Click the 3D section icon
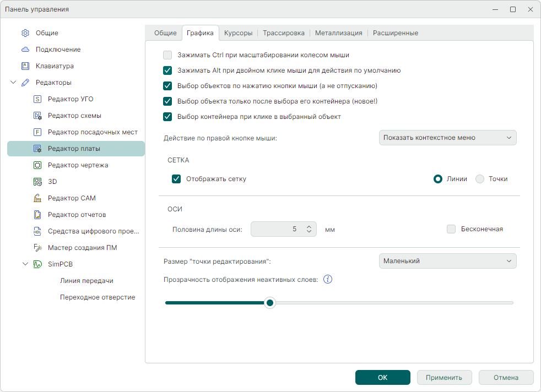The image size is (541, 392). click(x=37, y=182)
